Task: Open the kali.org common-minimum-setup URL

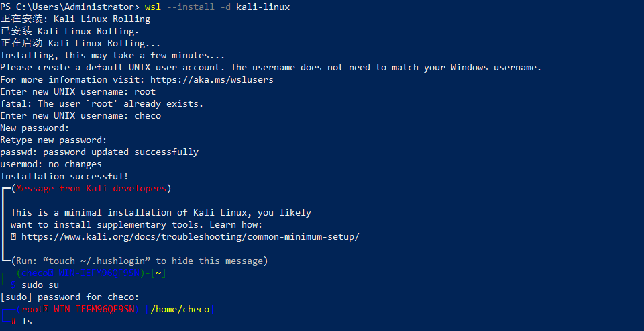Action: (191, 236)
